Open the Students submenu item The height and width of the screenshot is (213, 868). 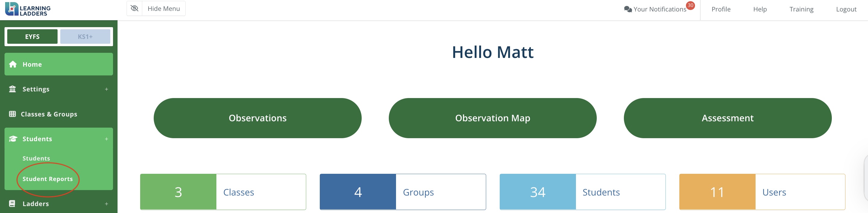click(x=36, y=158)
